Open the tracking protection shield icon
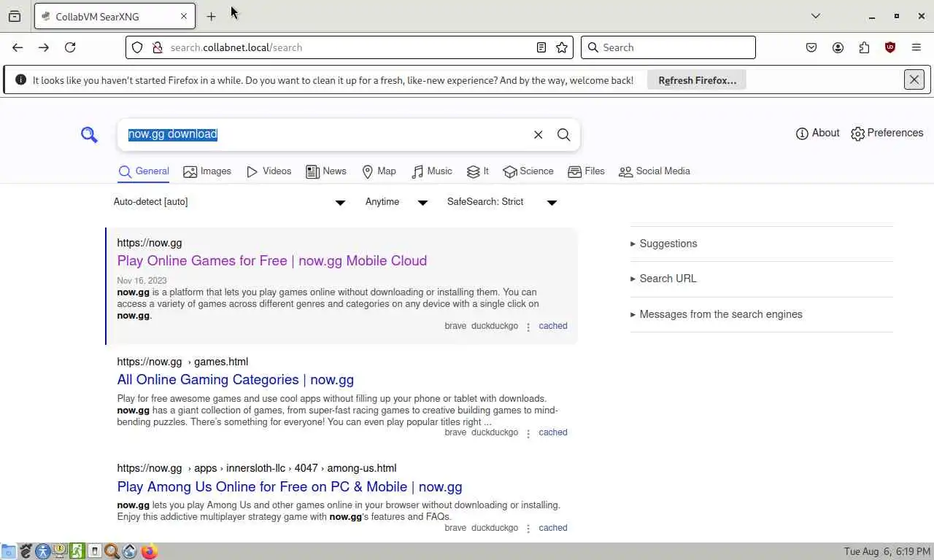934x560 pixels. [x=137, y=47]
